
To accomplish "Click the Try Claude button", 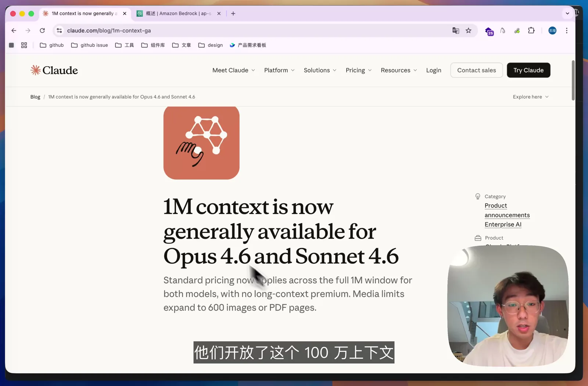I will (x=528, y=70).
